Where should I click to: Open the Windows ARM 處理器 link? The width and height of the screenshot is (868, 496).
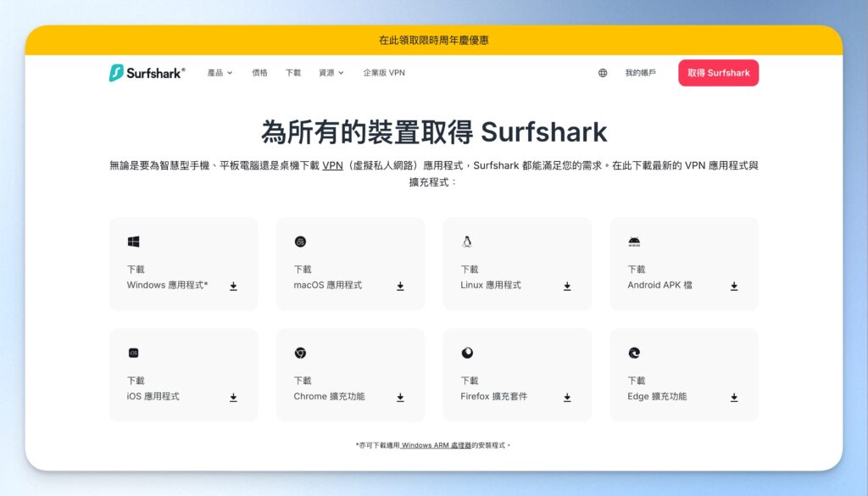coord(436,445)
